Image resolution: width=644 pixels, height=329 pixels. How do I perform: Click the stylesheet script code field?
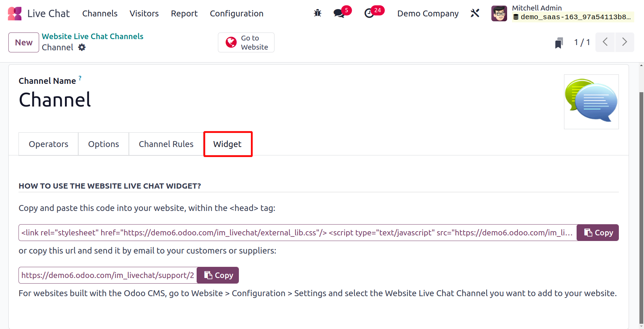pos(298,233)
